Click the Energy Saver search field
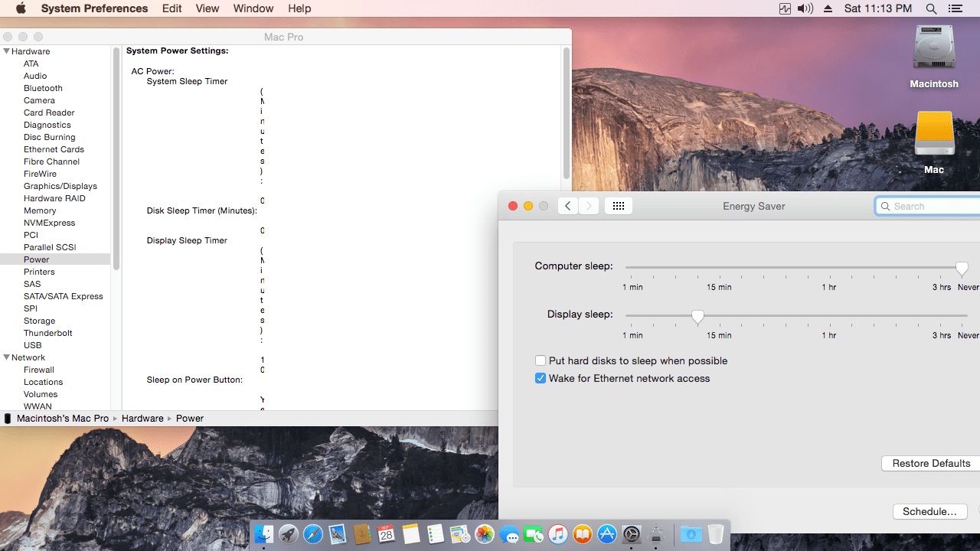 tap(928, 206)
